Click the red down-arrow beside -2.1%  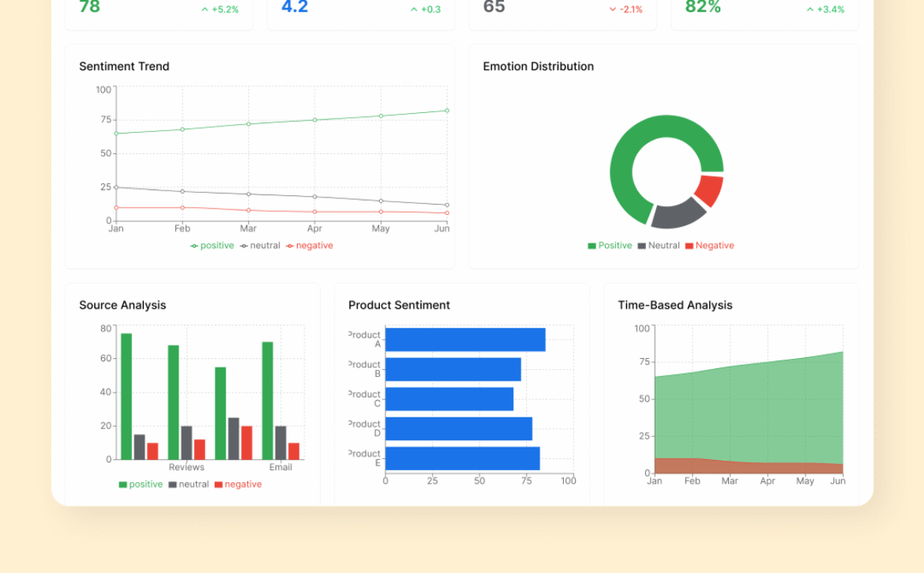point(612,9)
